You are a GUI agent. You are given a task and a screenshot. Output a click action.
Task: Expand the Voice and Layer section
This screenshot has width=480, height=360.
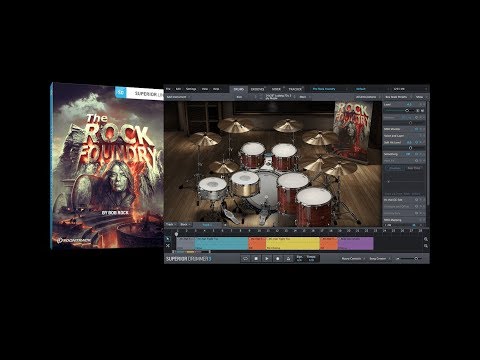pyautogui.click(x=404, y=136)
